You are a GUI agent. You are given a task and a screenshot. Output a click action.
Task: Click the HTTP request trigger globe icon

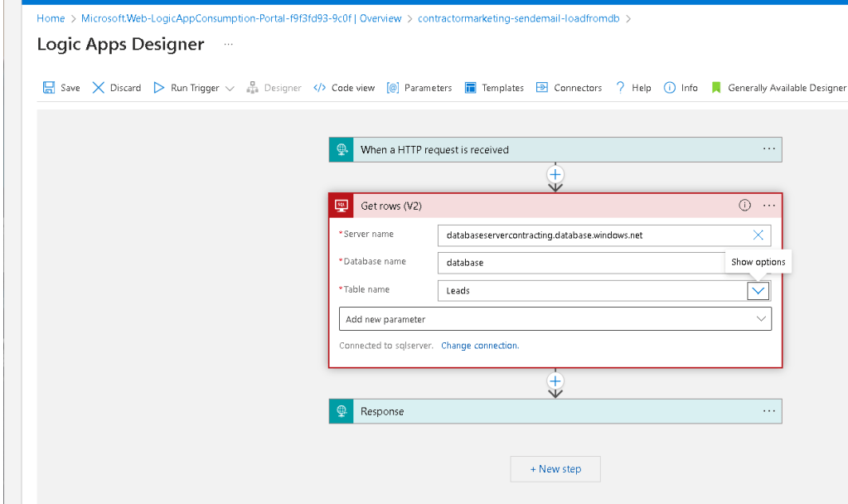click(342, 150)
